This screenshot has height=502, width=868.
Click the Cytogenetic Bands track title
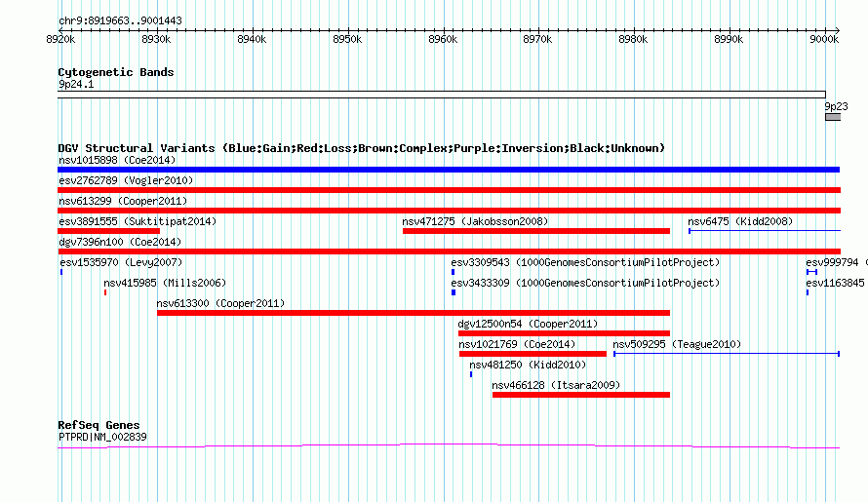(x=116, y=72)
